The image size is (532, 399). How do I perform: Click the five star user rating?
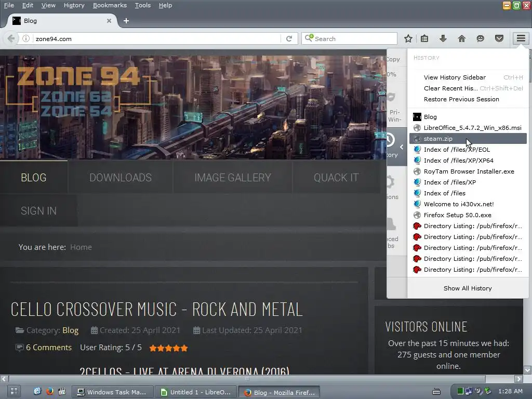(168, 348)
